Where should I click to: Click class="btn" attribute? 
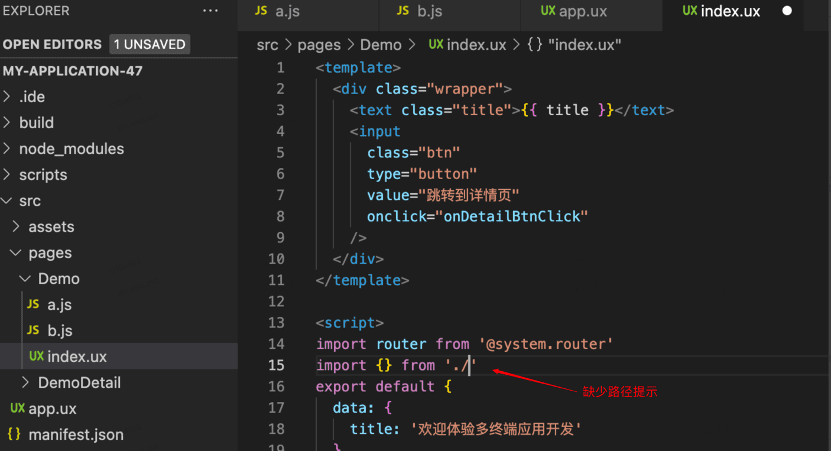413,153
